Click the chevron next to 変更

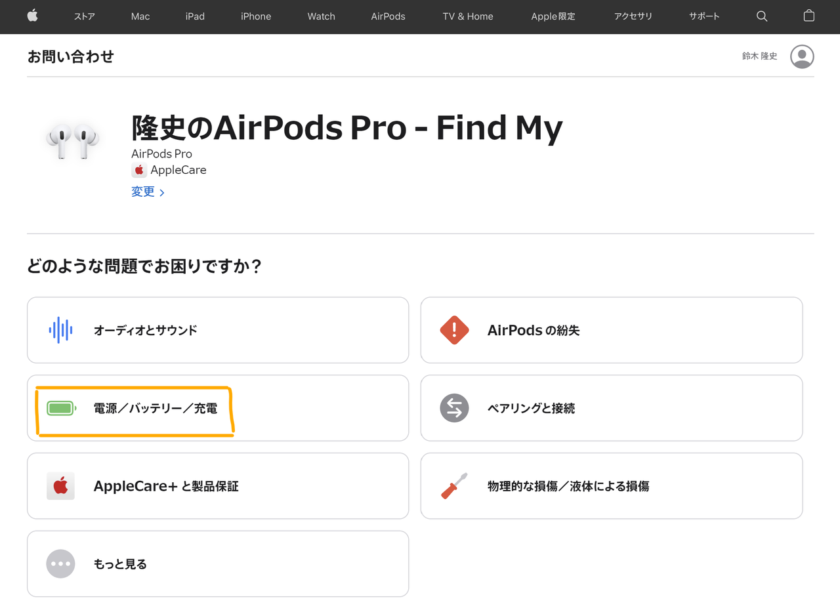pyautogui.click(x=162, y=193)
